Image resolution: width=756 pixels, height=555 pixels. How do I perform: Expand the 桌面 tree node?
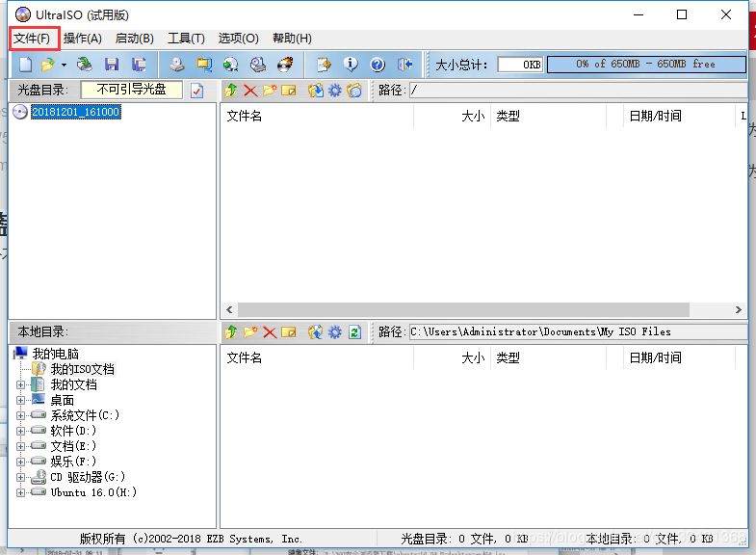[x=20, y=400]
